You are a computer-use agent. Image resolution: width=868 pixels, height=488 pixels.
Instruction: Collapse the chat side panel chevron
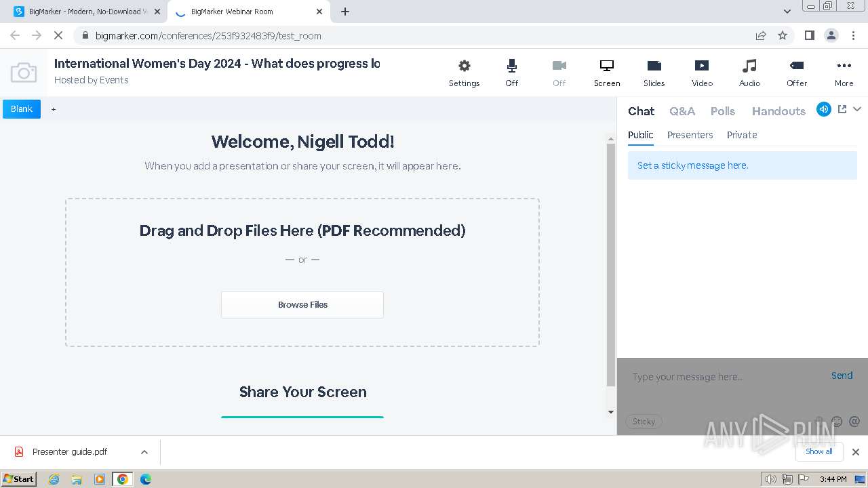click(857, 109)
